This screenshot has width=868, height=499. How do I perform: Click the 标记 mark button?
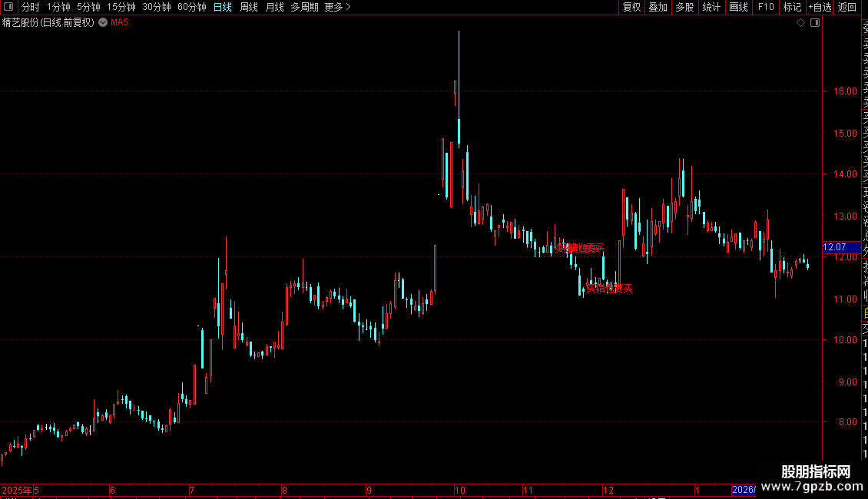(792, 7)
